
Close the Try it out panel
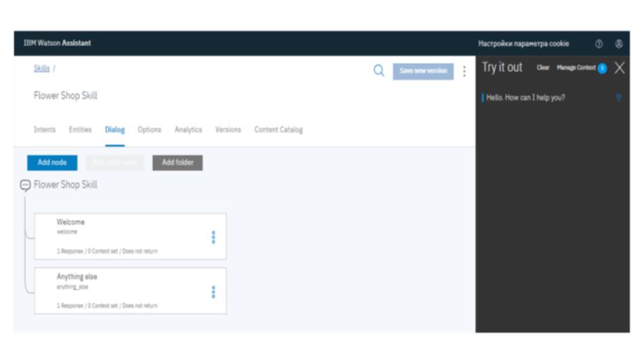click(x=620, y=68)
